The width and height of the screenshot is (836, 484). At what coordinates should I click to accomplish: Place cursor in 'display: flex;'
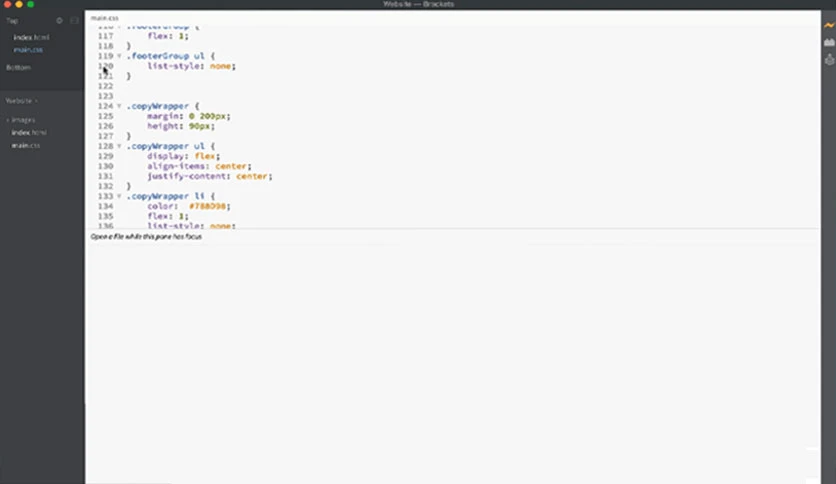coord(183,156)
